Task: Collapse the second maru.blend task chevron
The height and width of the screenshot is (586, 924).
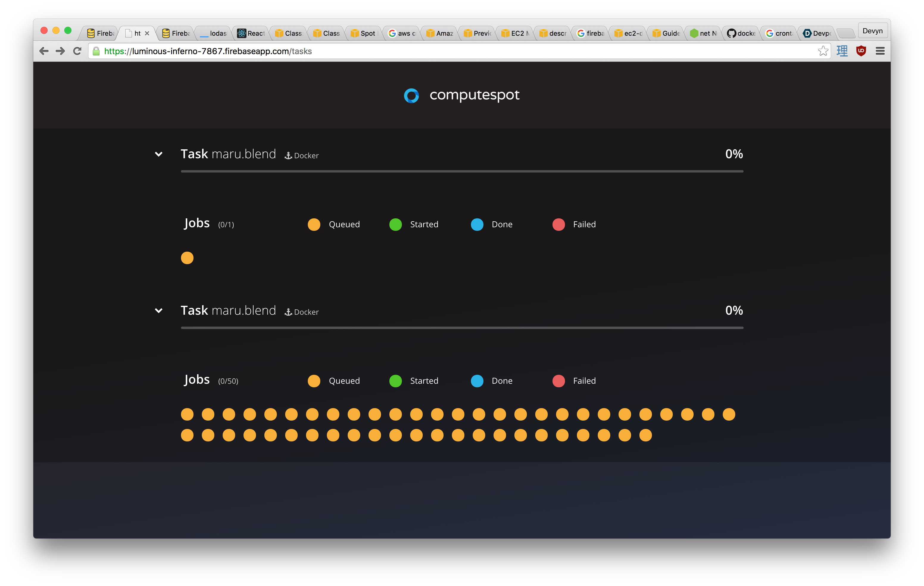Action: point(158,311)
